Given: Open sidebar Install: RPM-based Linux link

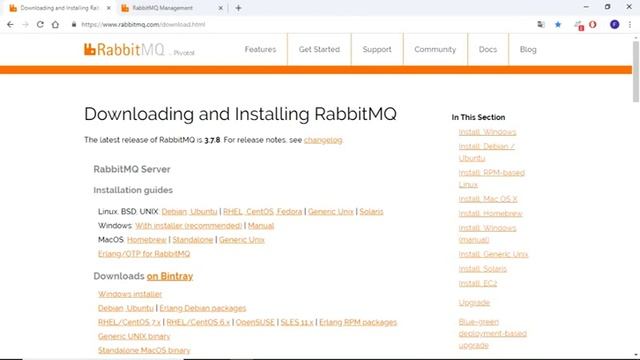Looking at the screenshot, I should [491, 178].
